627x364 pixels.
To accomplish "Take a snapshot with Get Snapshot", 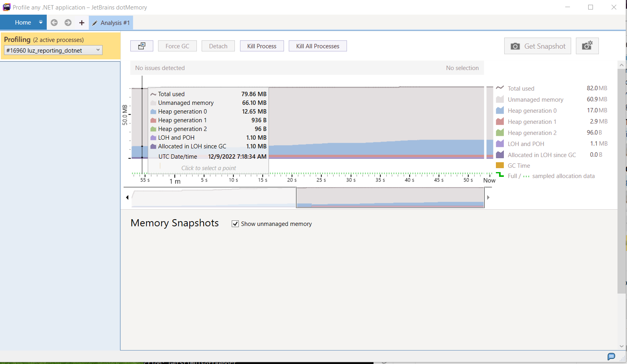I will coord(537,46).
